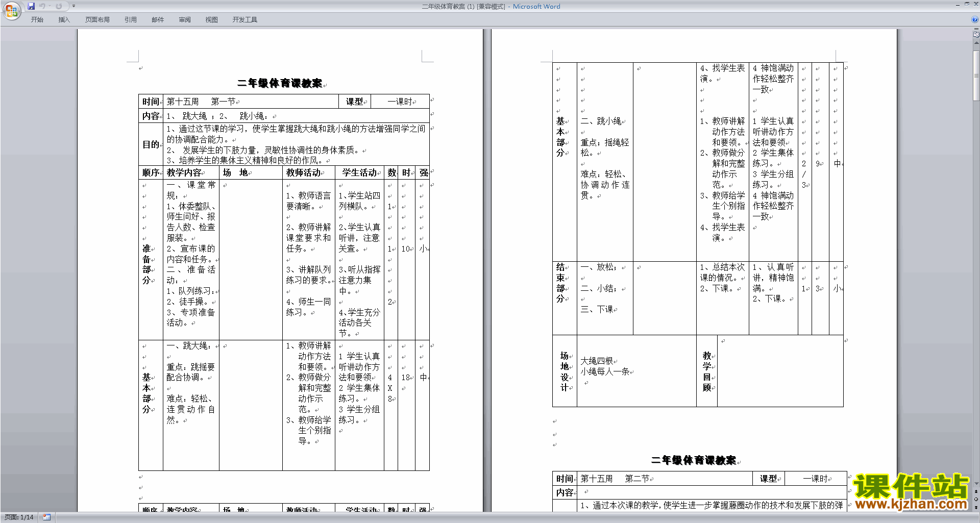Switch to the 视图 tab
Screen dimensions: 980x523
pyautogui.click(x=211, y=19)
